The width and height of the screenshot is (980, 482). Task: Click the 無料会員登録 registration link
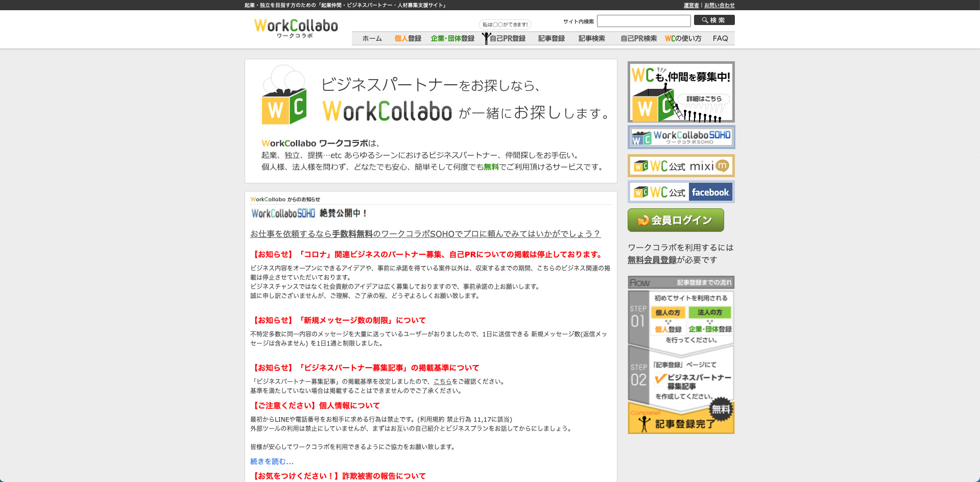[652, 260]
